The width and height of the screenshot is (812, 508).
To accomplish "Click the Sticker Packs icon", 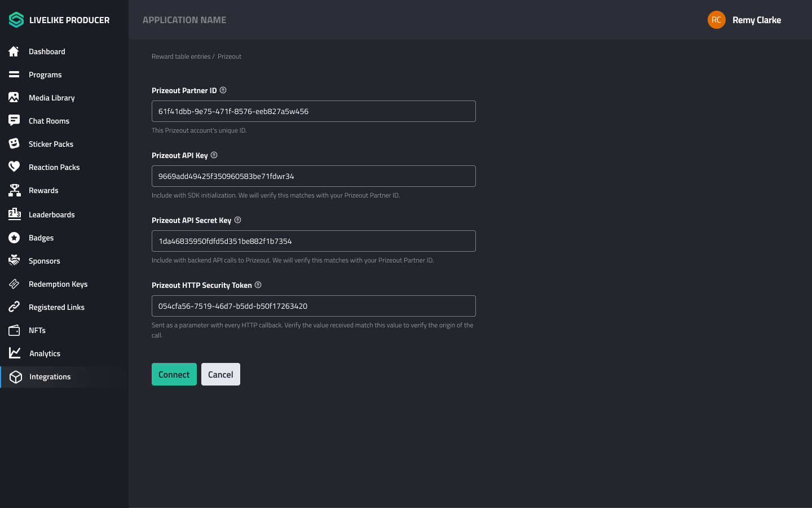I will 14,144.
